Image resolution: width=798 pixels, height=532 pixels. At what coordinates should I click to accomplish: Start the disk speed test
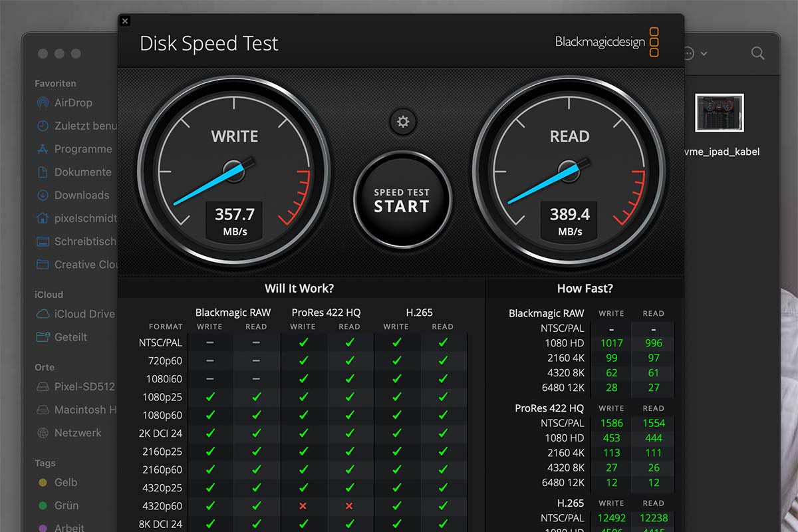tap(402, 200)
